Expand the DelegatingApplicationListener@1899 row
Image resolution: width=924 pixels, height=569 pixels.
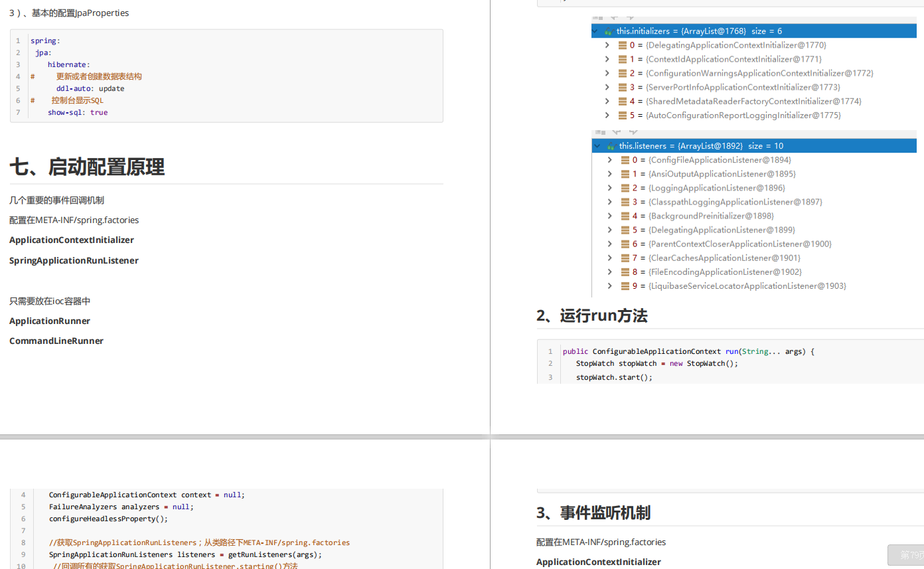tap(610, 230)
